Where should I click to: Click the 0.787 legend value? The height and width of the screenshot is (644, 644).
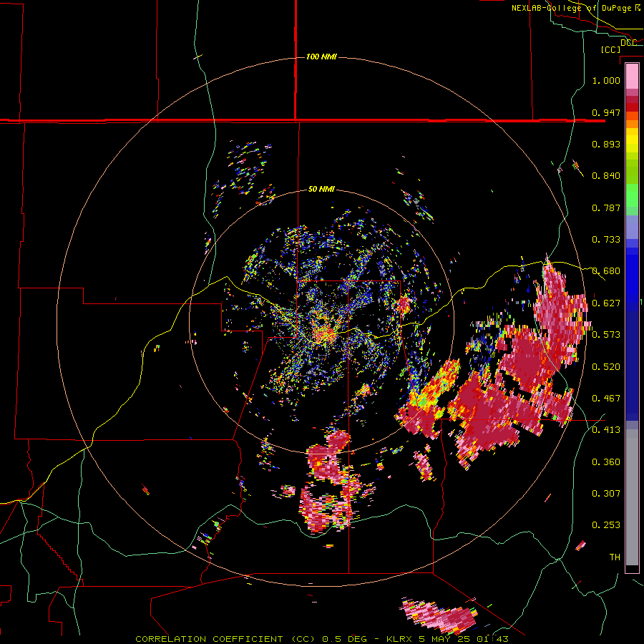[x=606, y=208]
